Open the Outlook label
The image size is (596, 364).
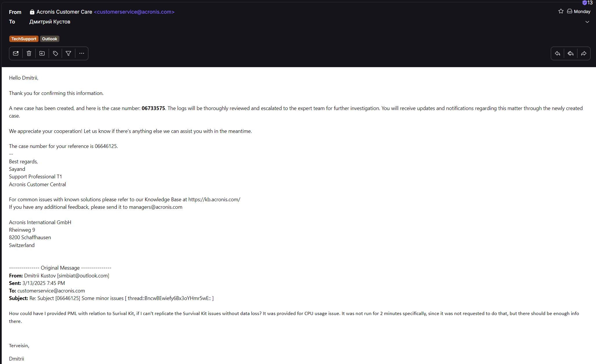(x=50, y=39)
